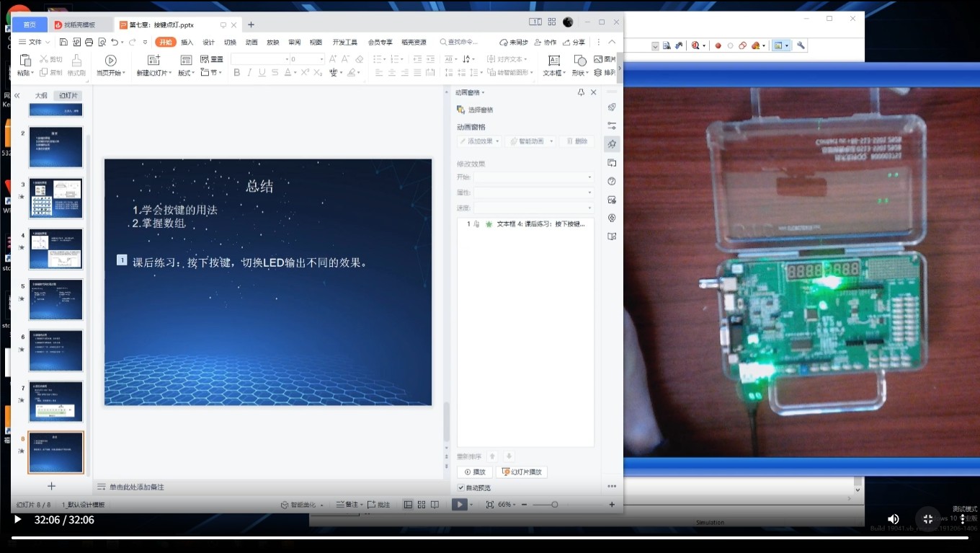Start slideshow with 当页开始 button

click(x=111, y=66)
